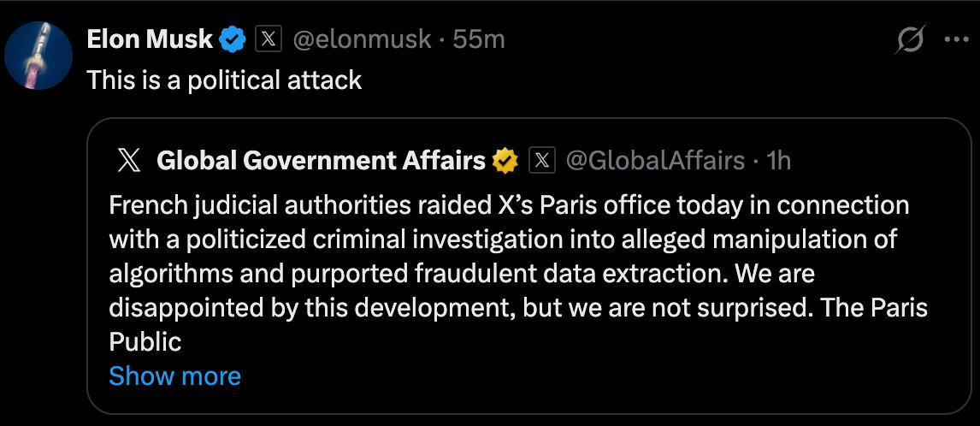Open the three-dot More options menu
This screenshot has height=426, width=980.
click(x=954, y=39)
